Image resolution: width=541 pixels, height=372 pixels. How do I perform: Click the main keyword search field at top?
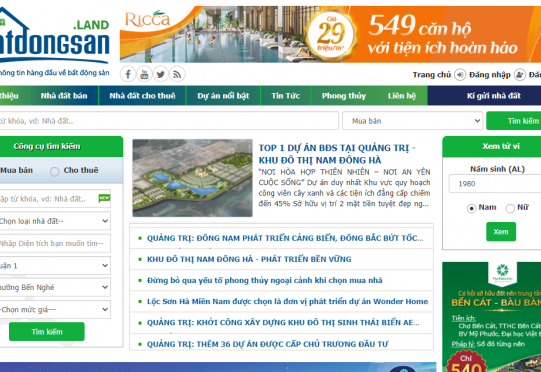point(169,121)
